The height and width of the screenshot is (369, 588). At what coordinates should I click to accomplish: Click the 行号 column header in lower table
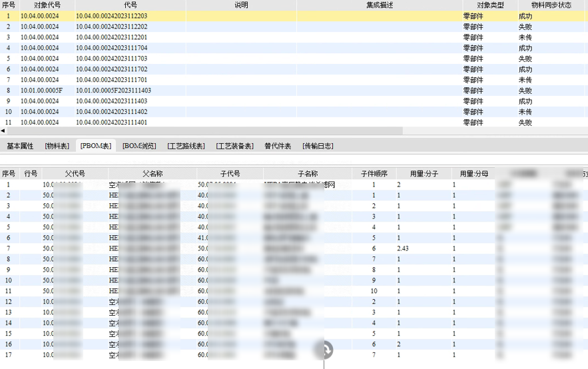click(x=31, y=174)
